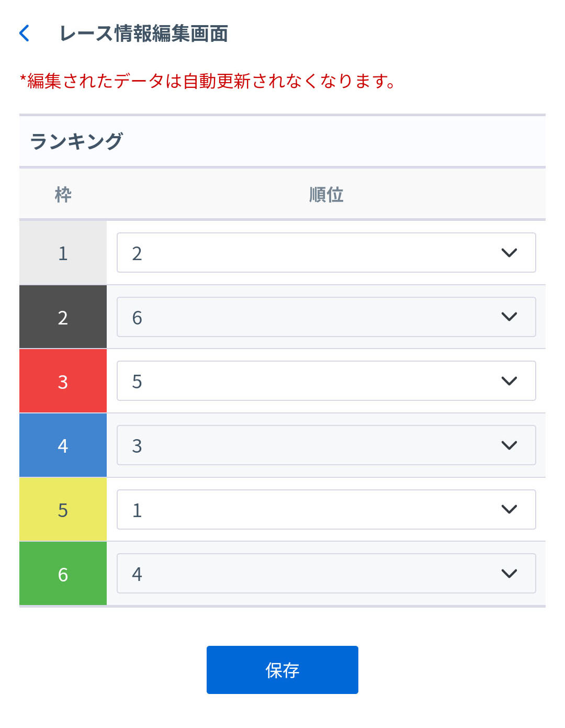The image size is (565, 728).
Task: Click the 順位 column header
Action: point(326,195)
